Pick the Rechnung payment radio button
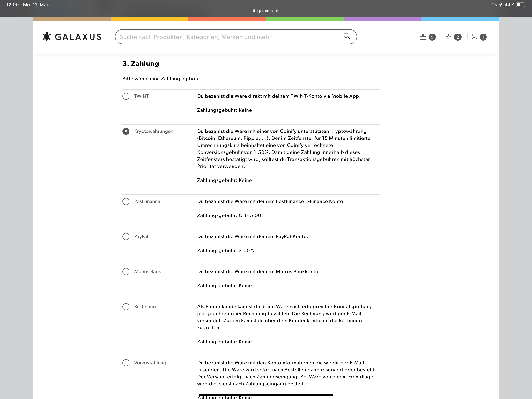This screenshot has width=532, height=399. point(126,307)
